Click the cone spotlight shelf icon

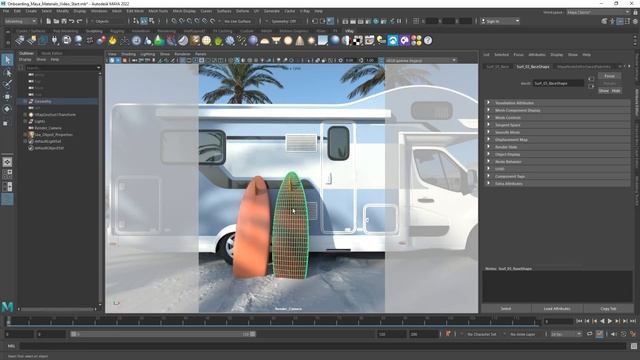(x=300, y=40)
